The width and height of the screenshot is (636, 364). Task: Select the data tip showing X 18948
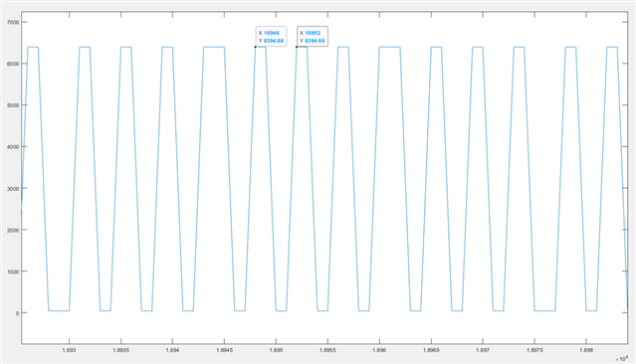pyautogui.click(x=271, y=37)
